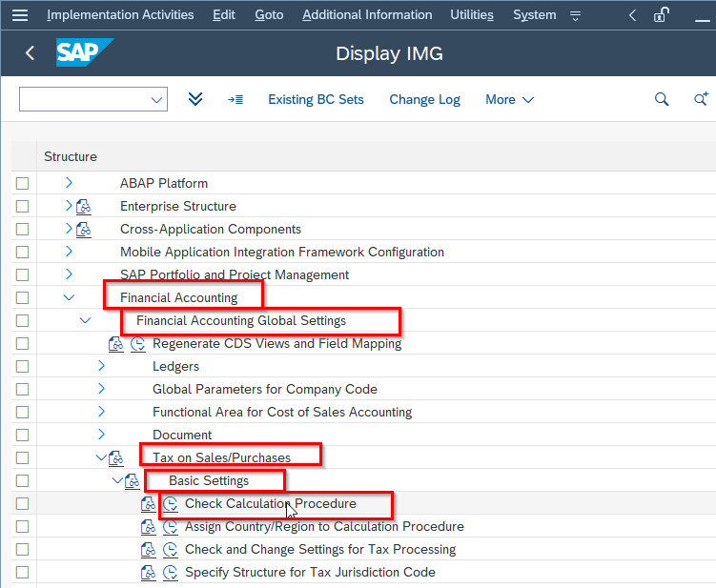Viewport: 716px width, 588px height.
Task: Tick the checkbox for Cross-Application Components
Action: point(22,229)
